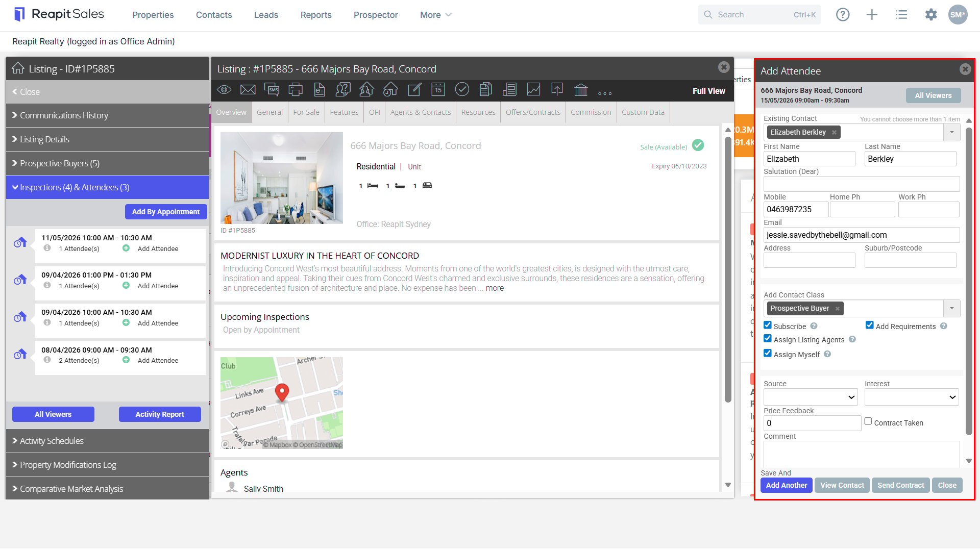Screen dimensions: 980x551
Task: Open the Source dropdown
Action: tap(811, 397)
